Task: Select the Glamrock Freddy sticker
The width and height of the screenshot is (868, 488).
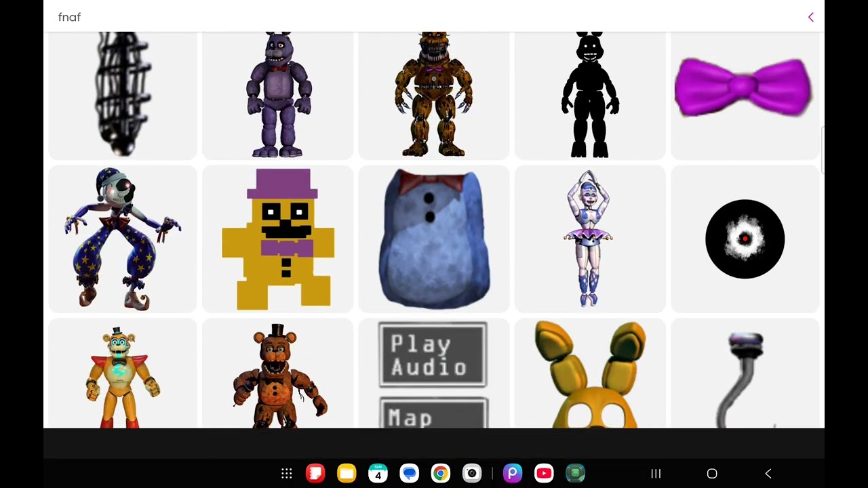Action: coord(123,373)
